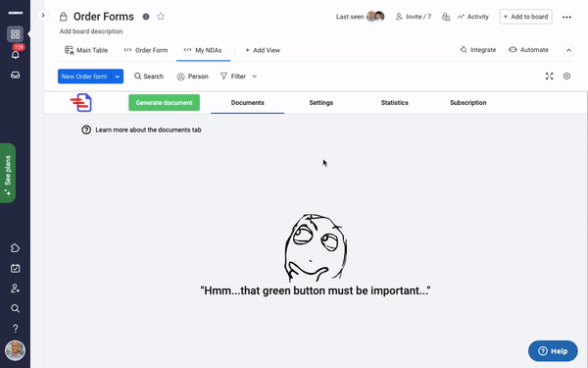The width and height of the screenshot is (588, 368).
Task: Click the invite members person-plus sidebar icon
Action: (15, 289)
